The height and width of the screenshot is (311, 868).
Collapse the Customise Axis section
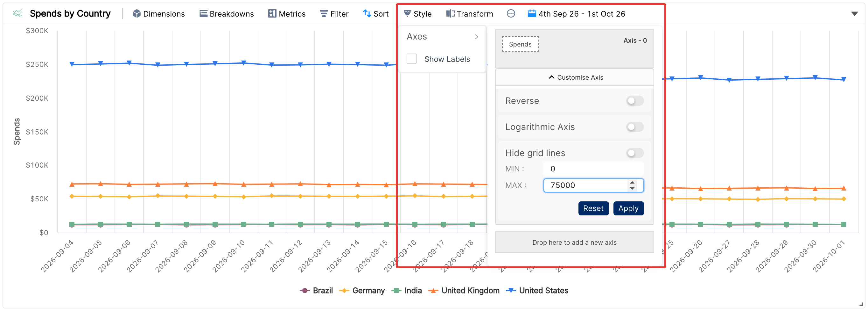[x=575, y=77]
